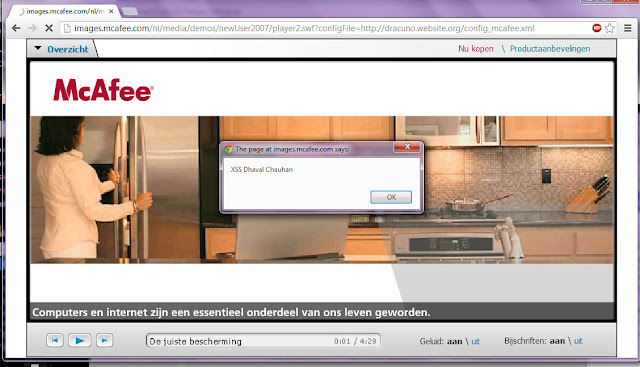The height and width of the screenshot is (367, 640).
Task: Click the video time 0:01 / 4:28
Action: coord(355,341)
